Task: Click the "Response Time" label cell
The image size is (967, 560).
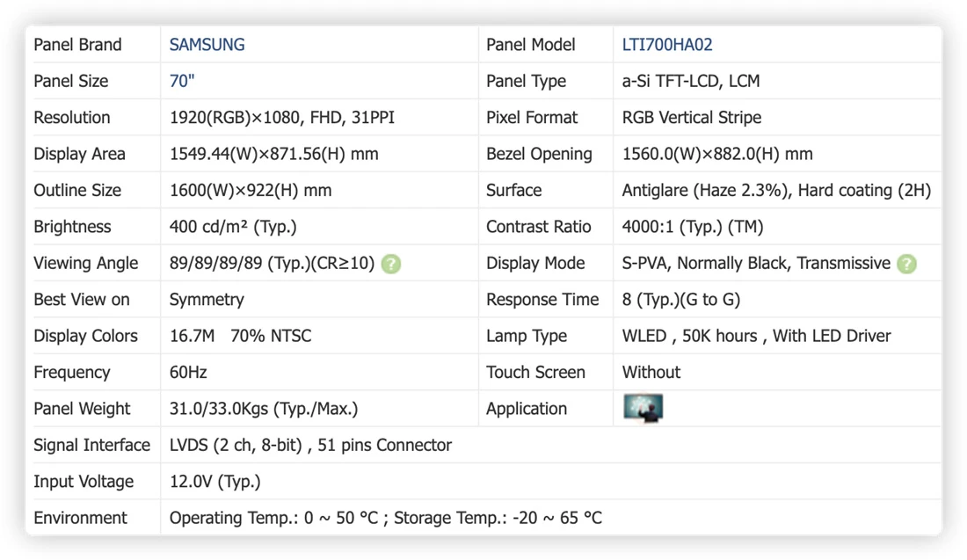Action: click(546, 299)
